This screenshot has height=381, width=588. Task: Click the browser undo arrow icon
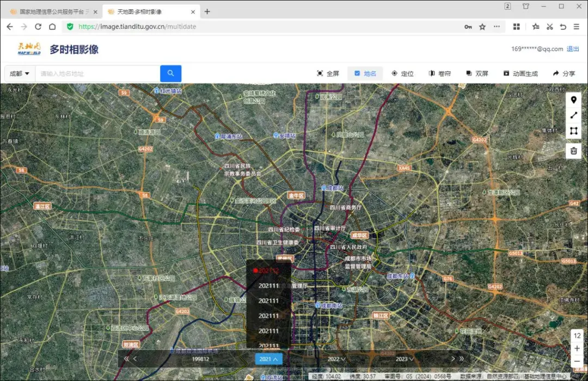pos(563,27)
